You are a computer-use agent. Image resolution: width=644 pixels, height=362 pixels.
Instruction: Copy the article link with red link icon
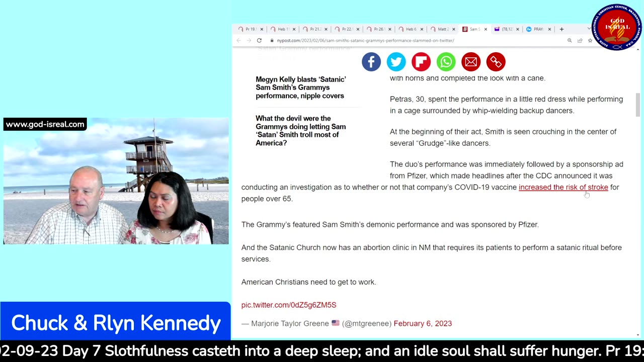pyautogui.click(x=496, y=62)
